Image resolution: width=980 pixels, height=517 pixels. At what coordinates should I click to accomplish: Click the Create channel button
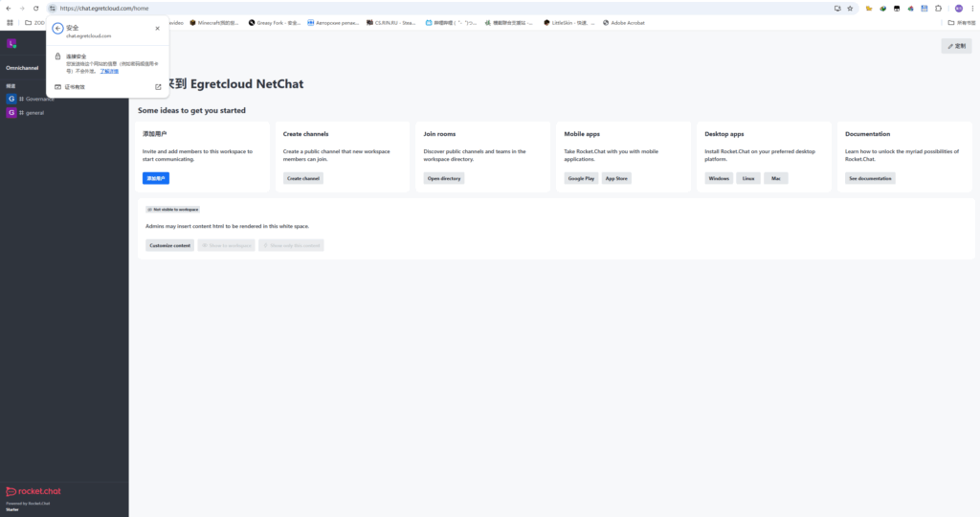303,178
